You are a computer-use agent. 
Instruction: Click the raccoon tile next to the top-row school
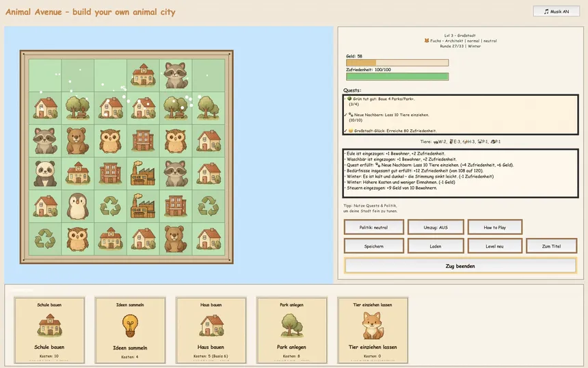(176, 75)
